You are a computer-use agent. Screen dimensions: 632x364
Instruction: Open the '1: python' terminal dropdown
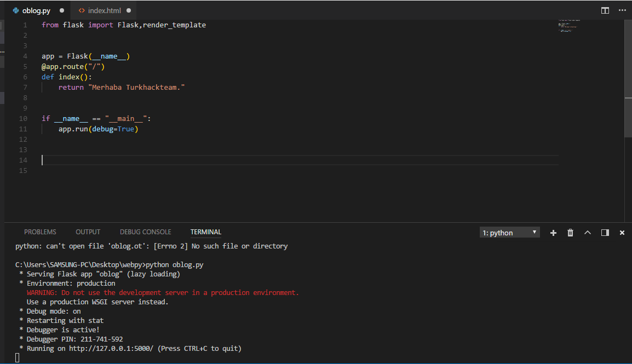(509, 233)
